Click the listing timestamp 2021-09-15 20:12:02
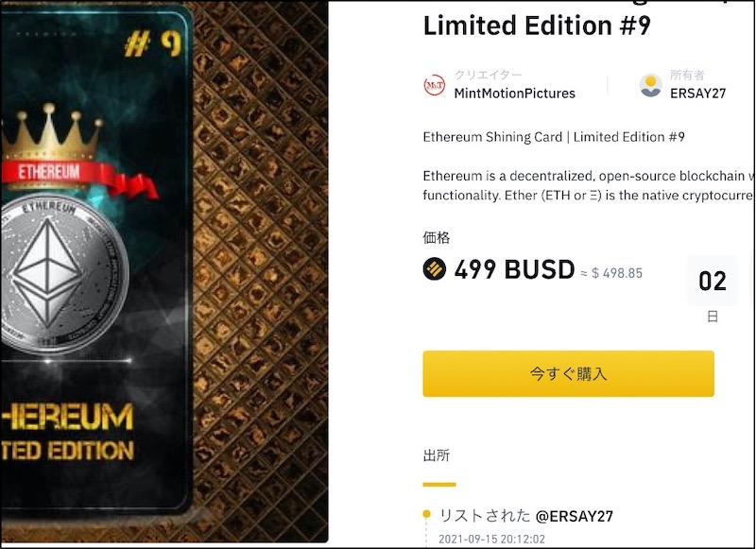 pyautogui.click(x=491, y=540)
